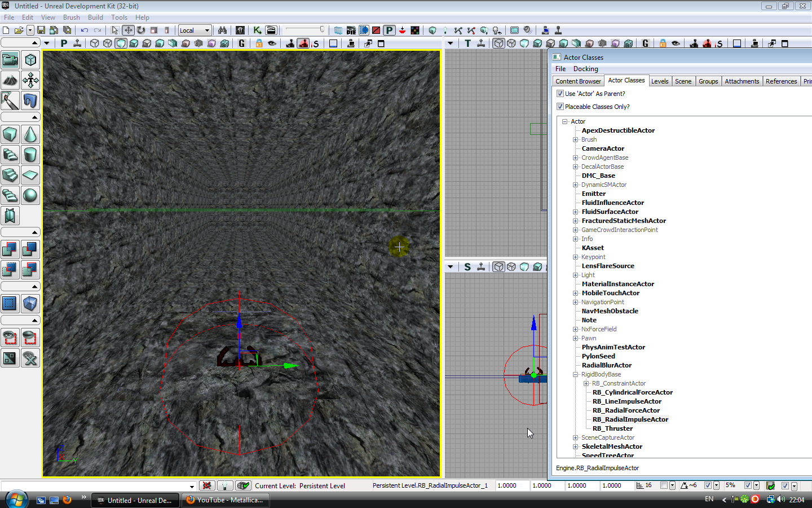Click the binoculars Find Actors icon

point(222,30)
